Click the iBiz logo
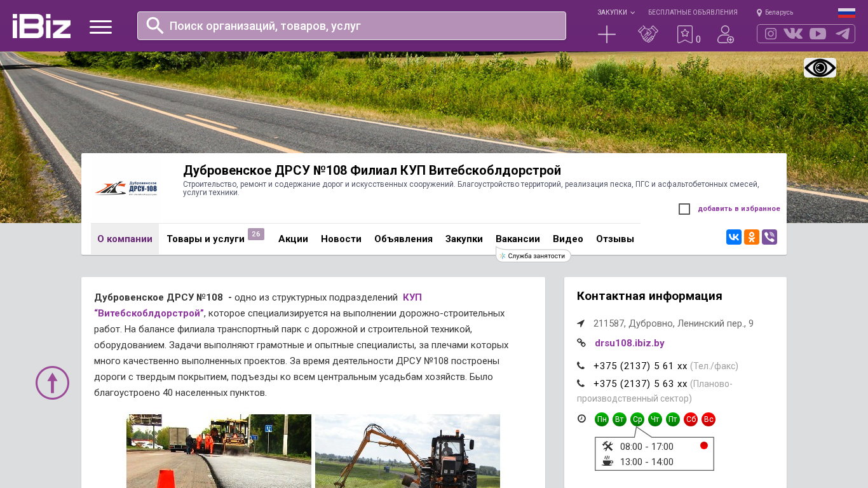Image resolution: width=868 pixels, height=488 pixels. pos(41,26)
